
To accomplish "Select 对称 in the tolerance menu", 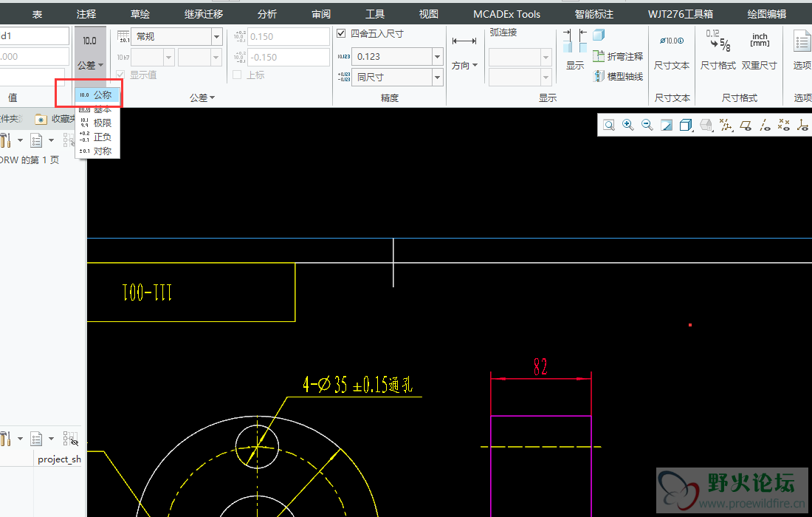I will point(97,151).
